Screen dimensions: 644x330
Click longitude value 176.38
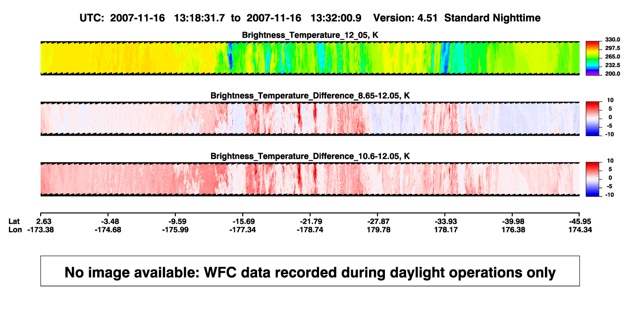pyautogui.click(x=512, y=230)
